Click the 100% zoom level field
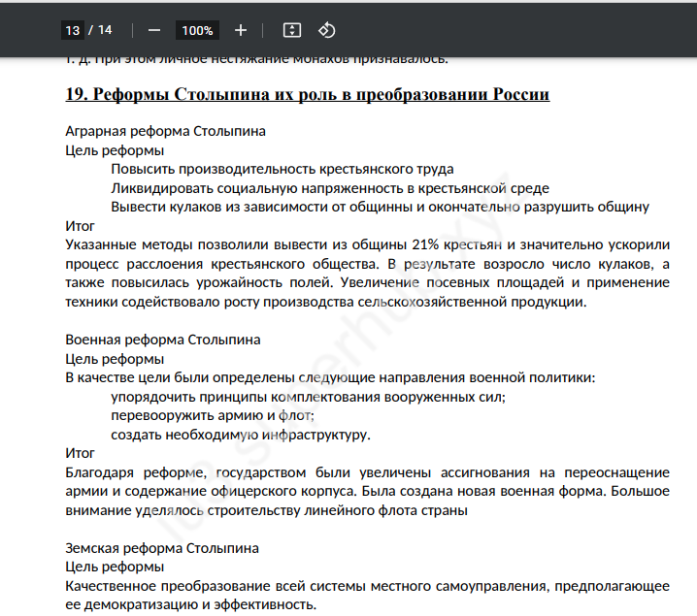 197,30
